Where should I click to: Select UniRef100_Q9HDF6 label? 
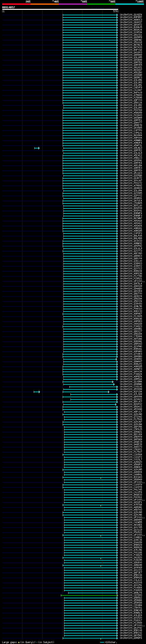pos(131,638)
